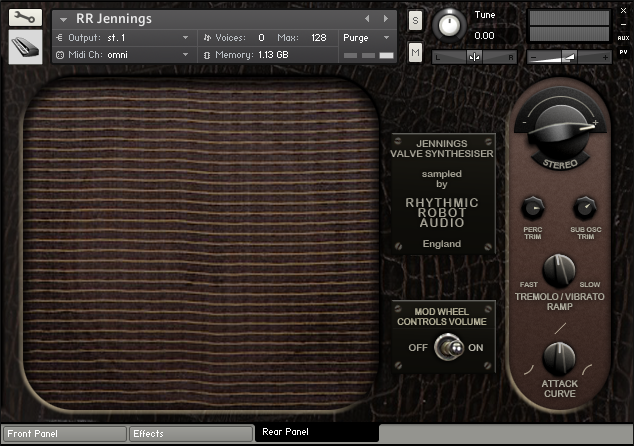This screenshot has width=634, height=446.
Task: Toggle the Mod Wheel Controls Volume switch
Action: point(448,347)
